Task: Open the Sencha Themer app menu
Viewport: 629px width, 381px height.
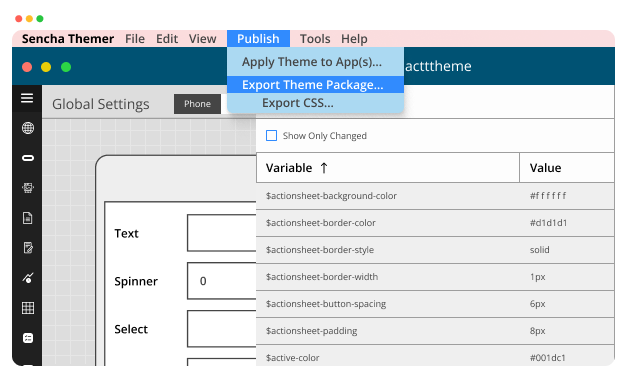Action: (x=68, y=39)
